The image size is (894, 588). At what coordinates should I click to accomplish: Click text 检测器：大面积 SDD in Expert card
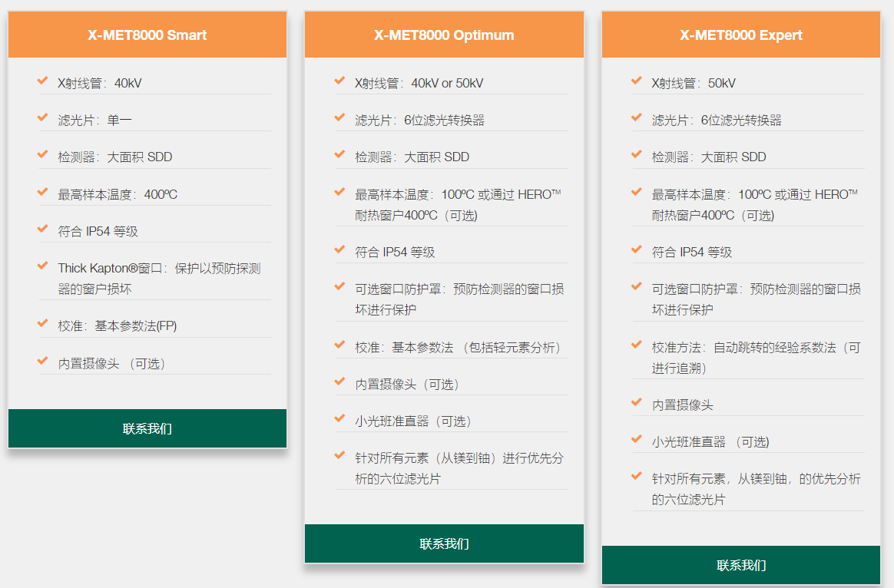709,157
